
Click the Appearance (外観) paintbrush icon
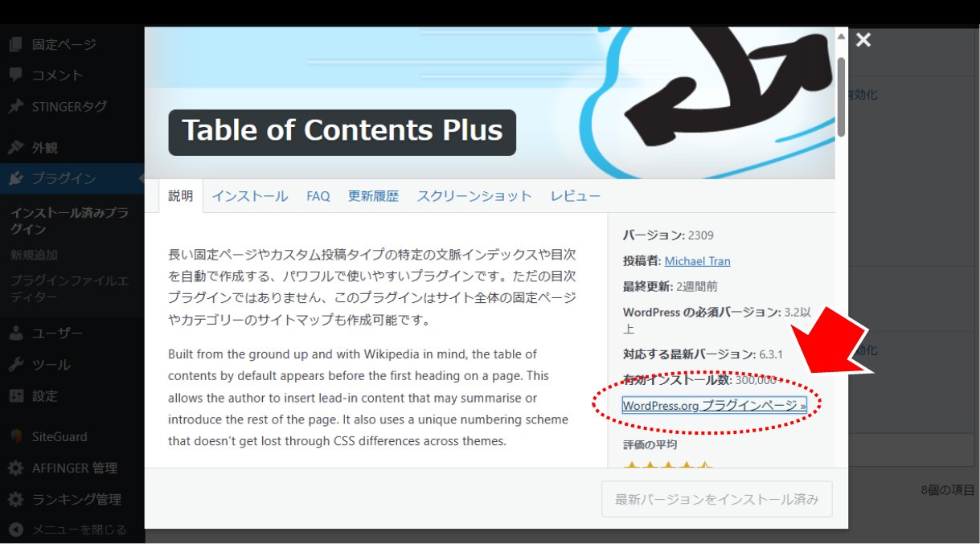click(16, 148)
